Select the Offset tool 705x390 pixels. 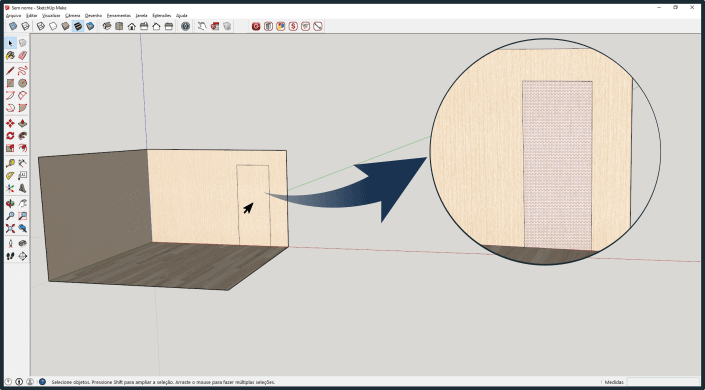point(22,148)
